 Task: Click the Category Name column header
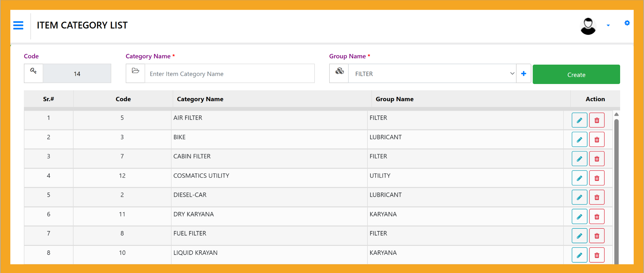(200, 99)
